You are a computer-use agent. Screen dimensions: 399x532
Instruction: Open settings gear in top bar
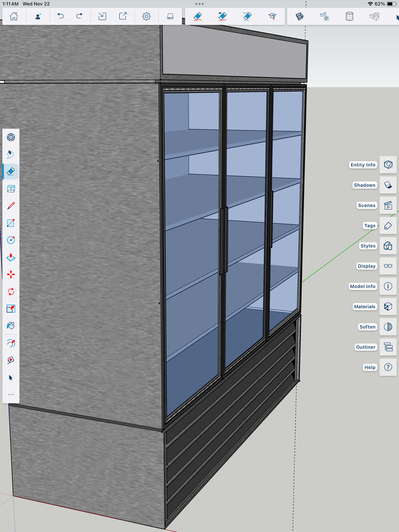point(146,16)
